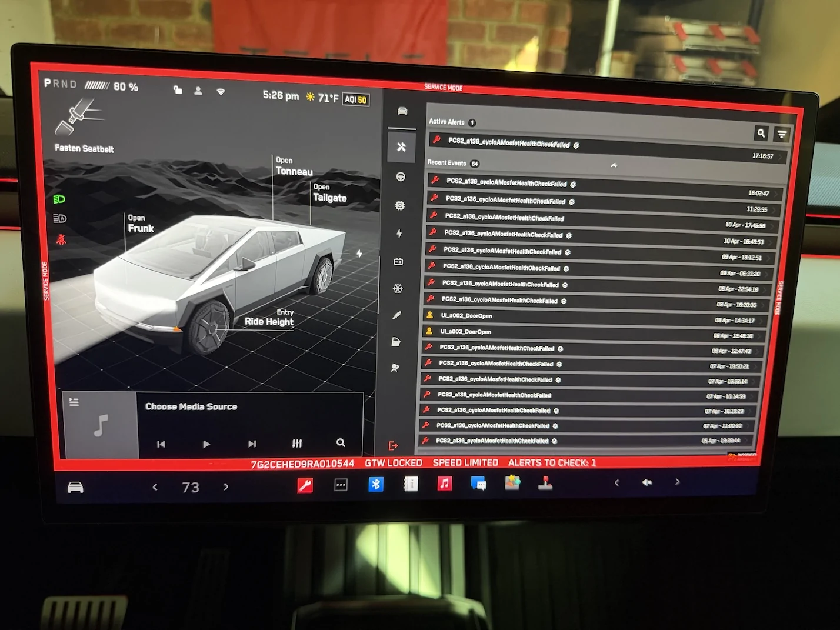The height and width of the screenshot is (630, 840).
Task: Open the chip processor section in sidebar
Action: 400,205
